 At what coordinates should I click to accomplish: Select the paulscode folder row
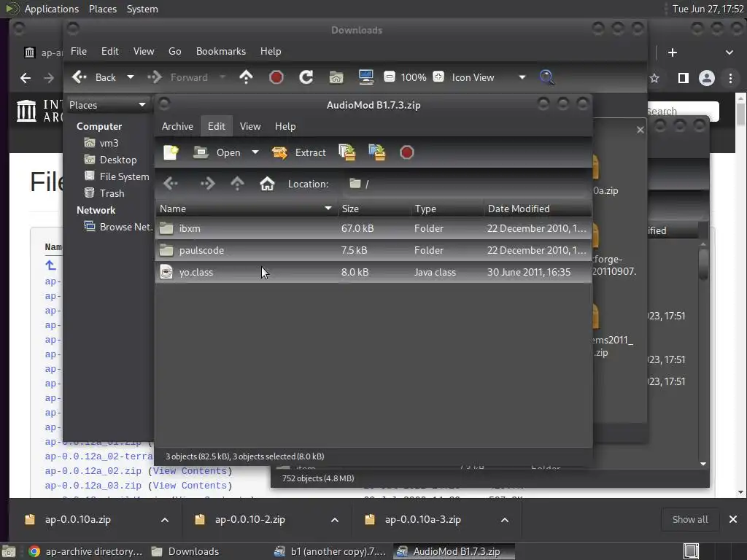coord(373,251)
